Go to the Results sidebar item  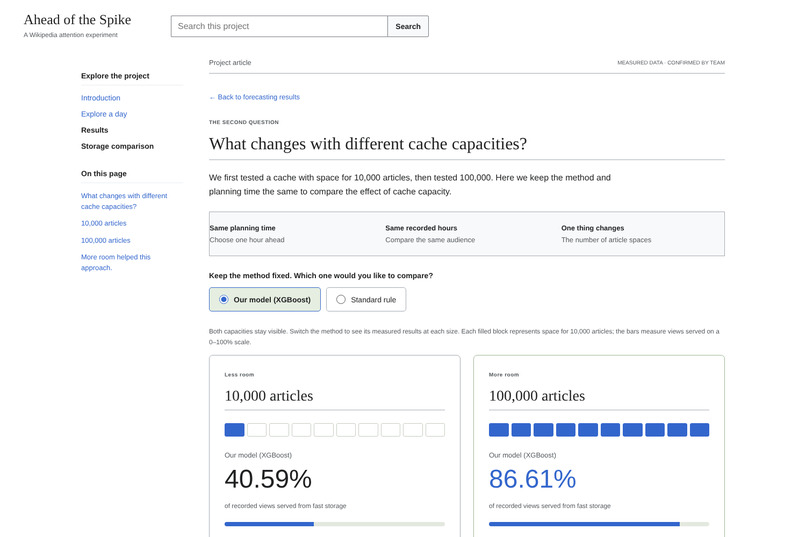95,130
